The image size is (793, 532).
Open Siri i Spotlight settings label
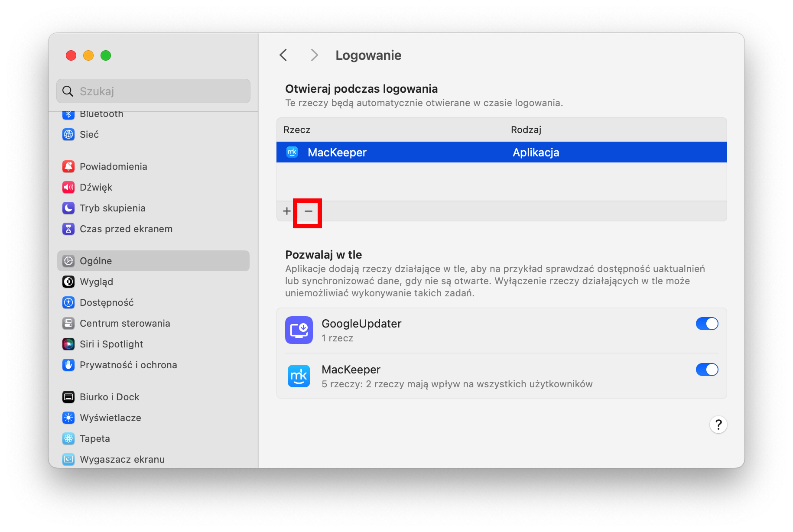tap(111, 344)
